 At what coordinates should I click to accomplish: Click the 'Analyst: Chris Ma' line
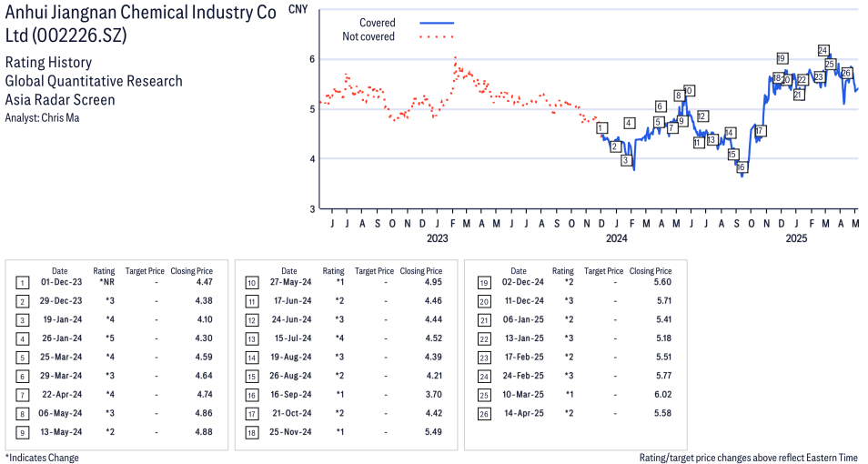coord(42,118)
